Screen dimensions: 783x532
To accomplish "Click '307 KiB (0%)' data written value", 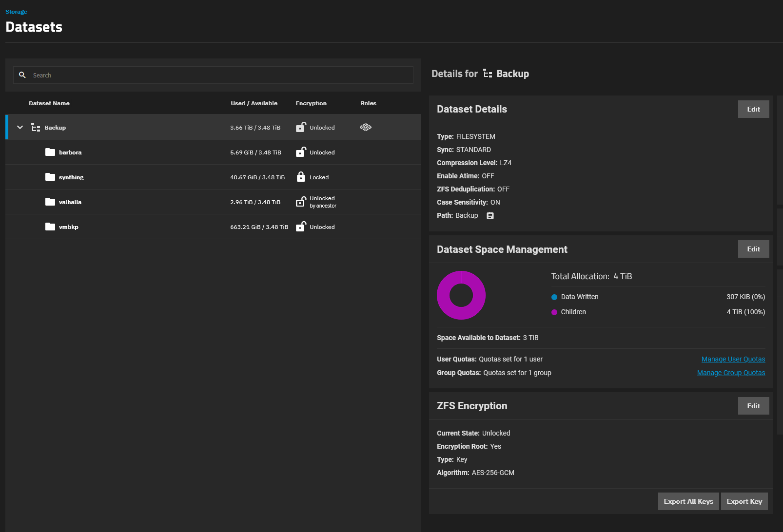I will click(746, 297).
